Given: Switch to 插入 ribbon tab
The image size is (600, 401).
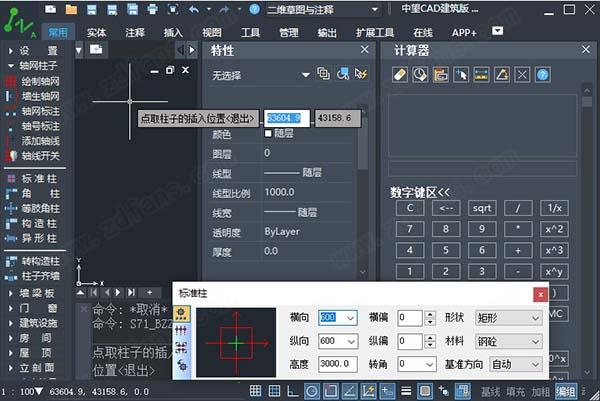Looking at the screenshot, I should 173,33.
